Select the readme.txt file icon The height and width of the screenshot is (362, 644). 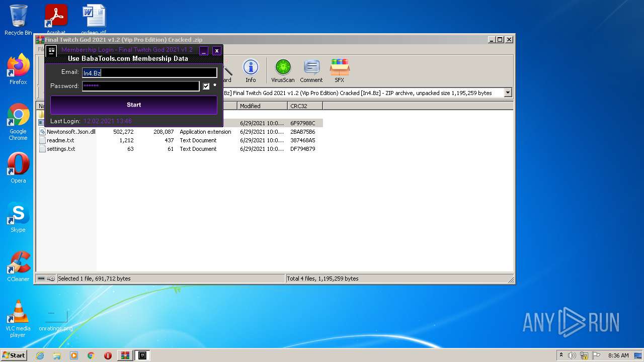[42, 140]
